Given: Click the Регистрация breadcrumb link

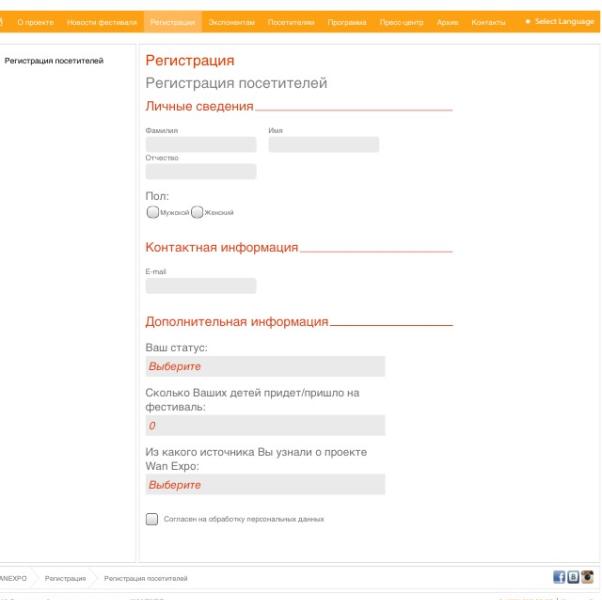Looking at the screenshot, I should point(65,578).
